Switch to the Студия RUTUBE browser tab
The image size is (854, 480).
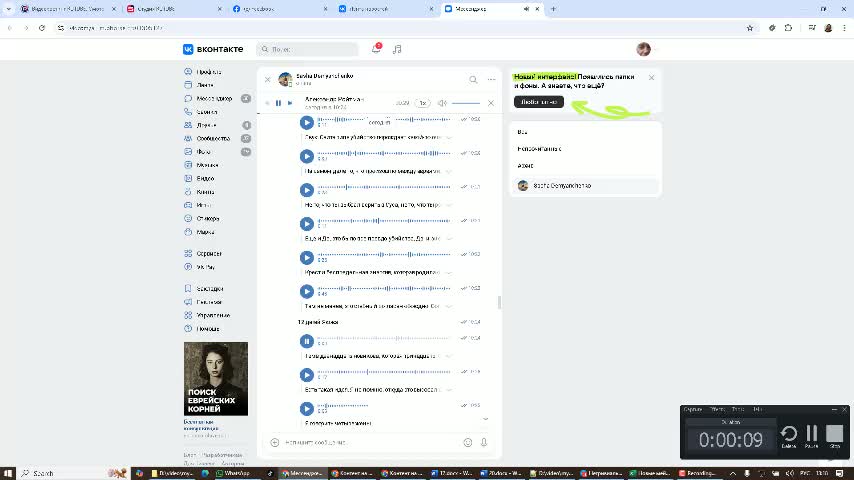coord(174,9)
